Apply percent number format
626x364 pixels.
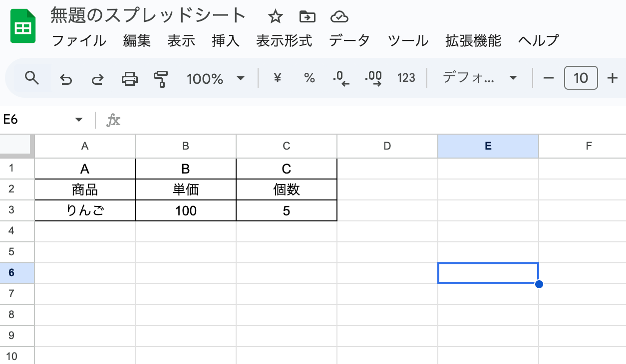[x=310, y=78]
